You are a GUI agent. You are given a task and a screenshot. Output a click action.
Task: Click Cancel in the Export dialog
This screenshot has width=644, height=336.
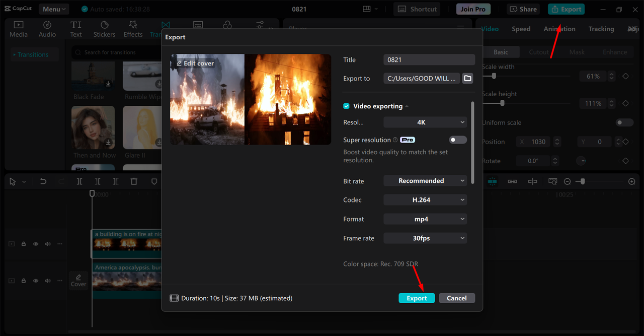click(x=457, y=298)
